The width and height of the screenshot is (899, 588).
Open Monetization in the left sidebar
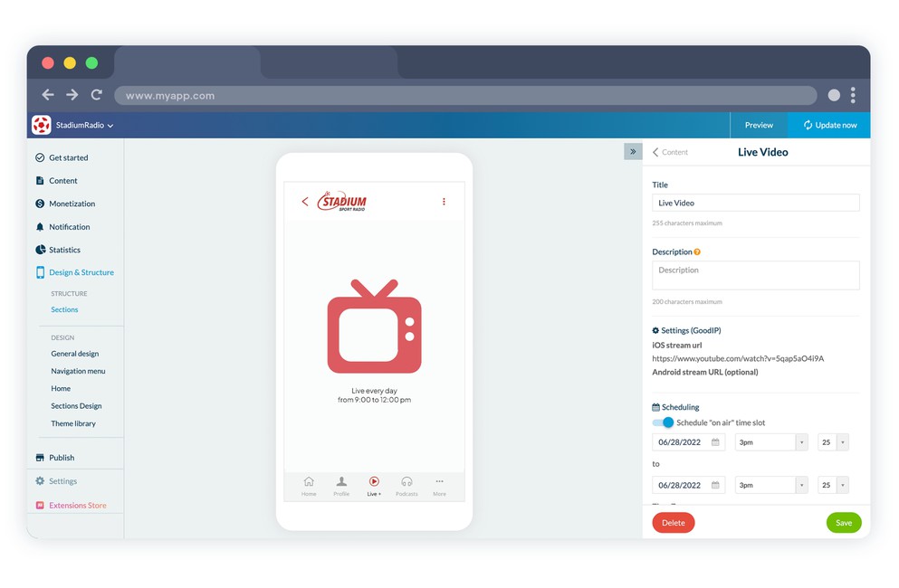tap(72, 204)
